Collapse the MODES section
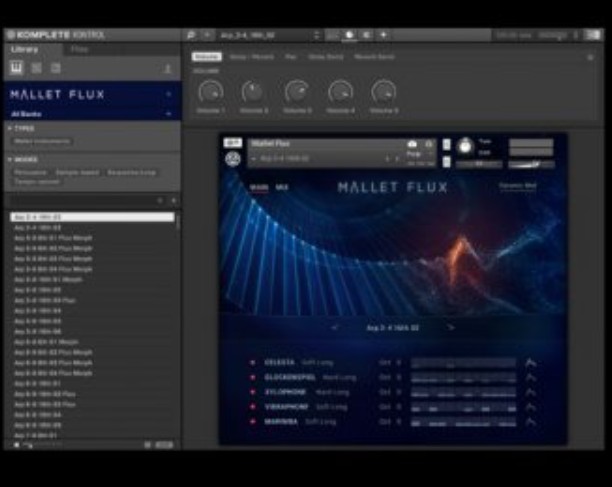Image resolution: width=612 pixels, height=487 pixels. coord(10,160)
